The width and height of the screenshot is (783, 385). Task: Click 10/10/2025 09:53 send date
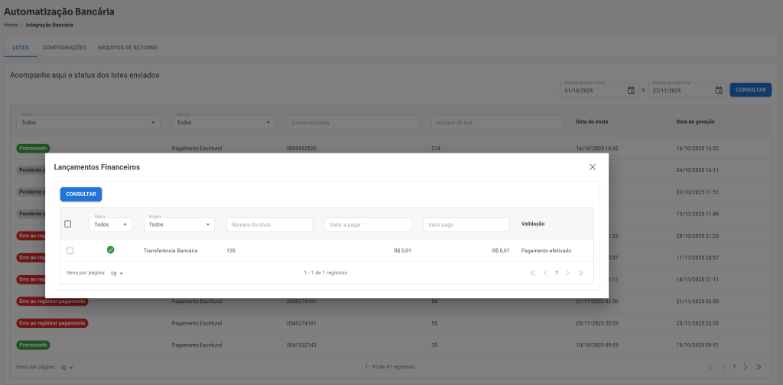[x=597, y=345]
